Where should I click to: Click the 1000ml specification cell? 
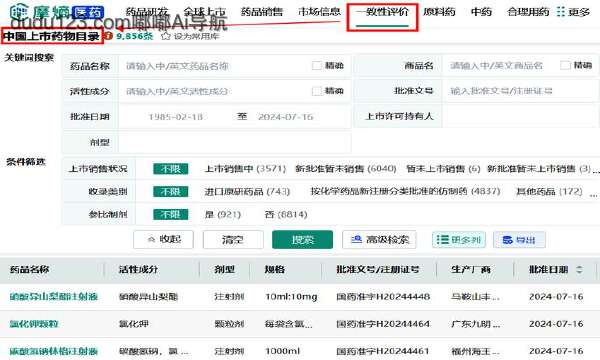(282, 351)
